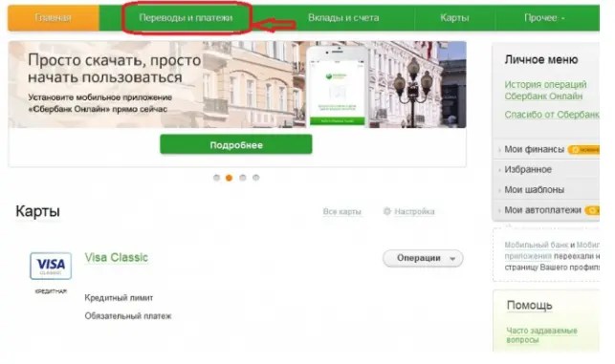Open the Главная tab
The image size is (615, 364).
coord(54,17)
